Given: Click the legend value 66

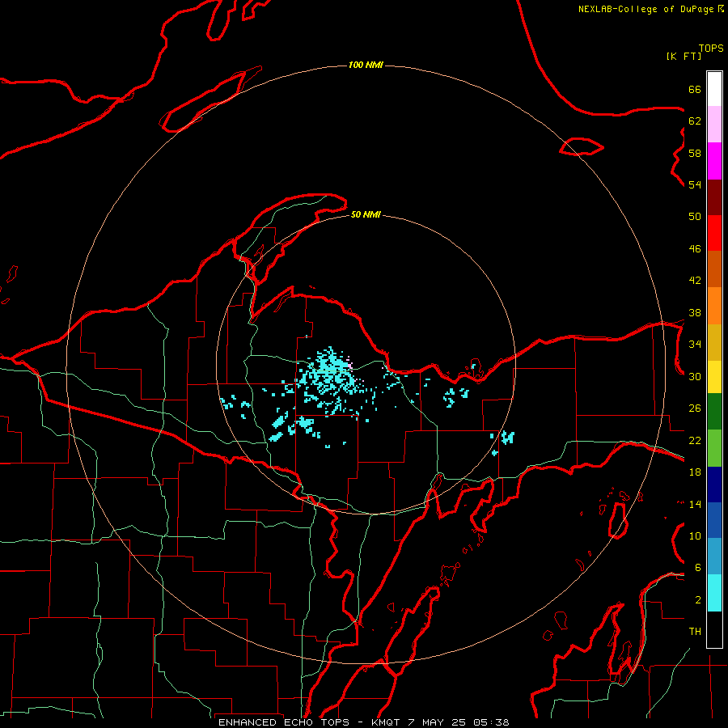Looking at the screenshot, I should 695,89.
